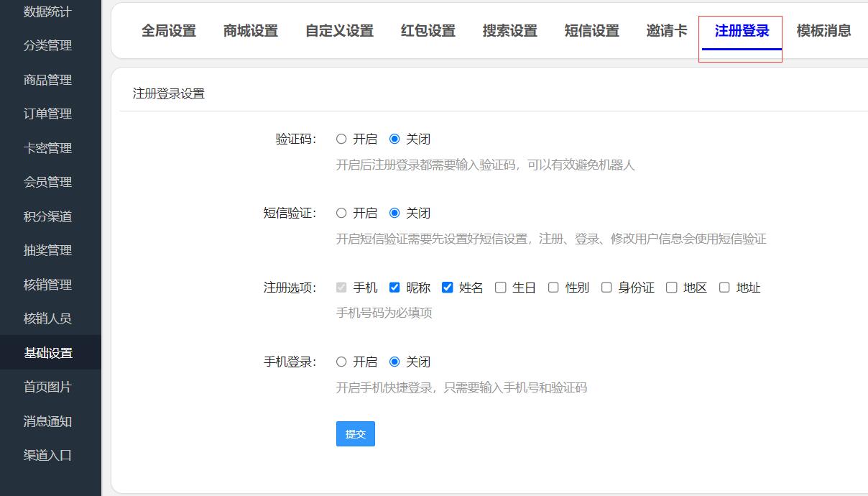This screenshot has height=496, width=868.
Task: Open the 全局设置 tab
Action: (169, 31)
